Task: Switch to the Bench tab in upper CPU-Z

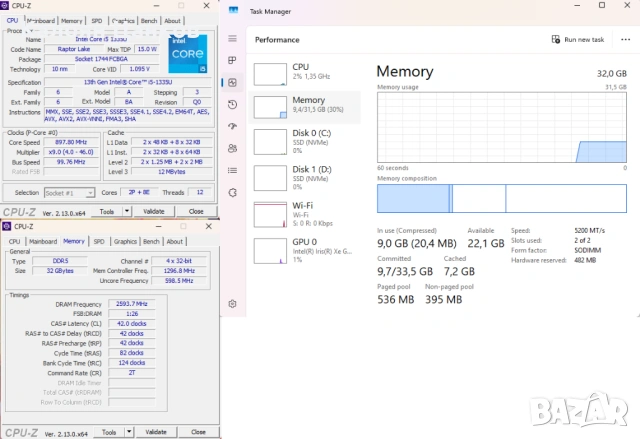Action: tap(149, 20)
